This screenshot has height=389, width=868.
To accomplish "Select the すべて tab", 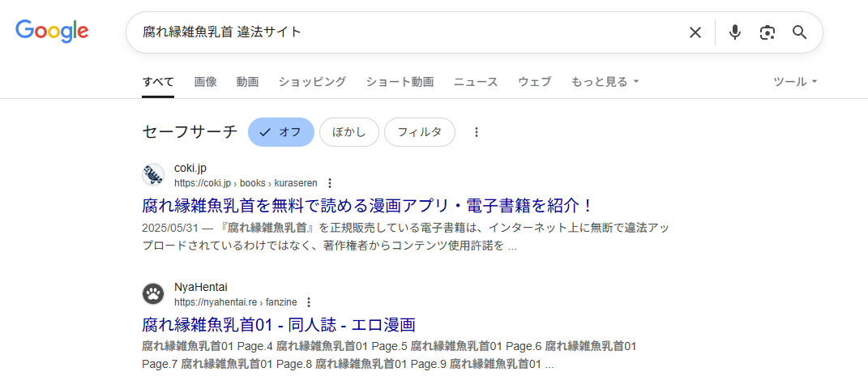I will click(x=158, y=82).
